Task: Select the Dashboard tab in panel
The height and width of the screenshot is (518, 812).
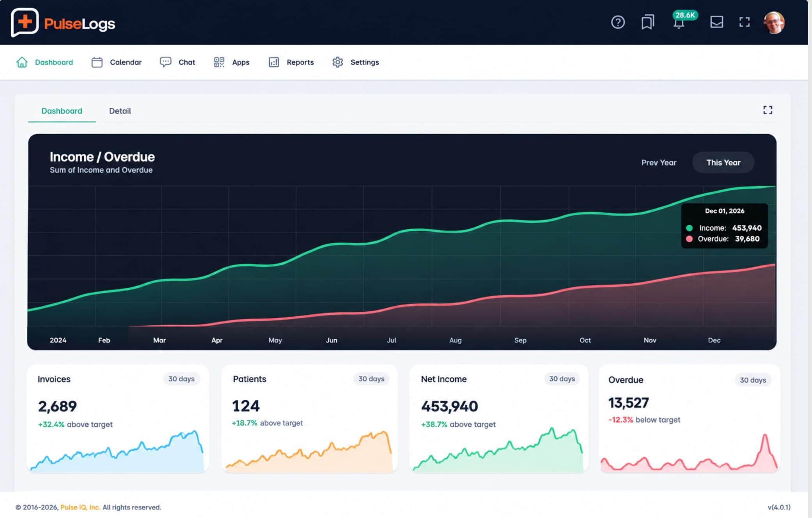Action: (62, 111)
